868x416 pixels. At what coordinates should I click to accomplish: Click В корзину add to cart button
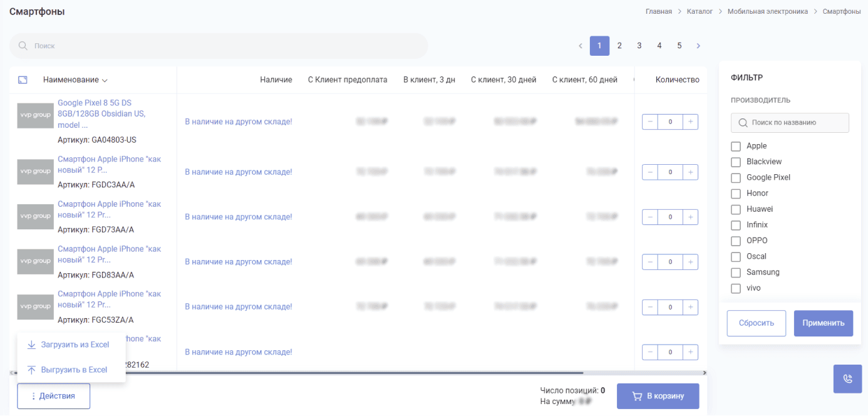(x=658, y=396)
